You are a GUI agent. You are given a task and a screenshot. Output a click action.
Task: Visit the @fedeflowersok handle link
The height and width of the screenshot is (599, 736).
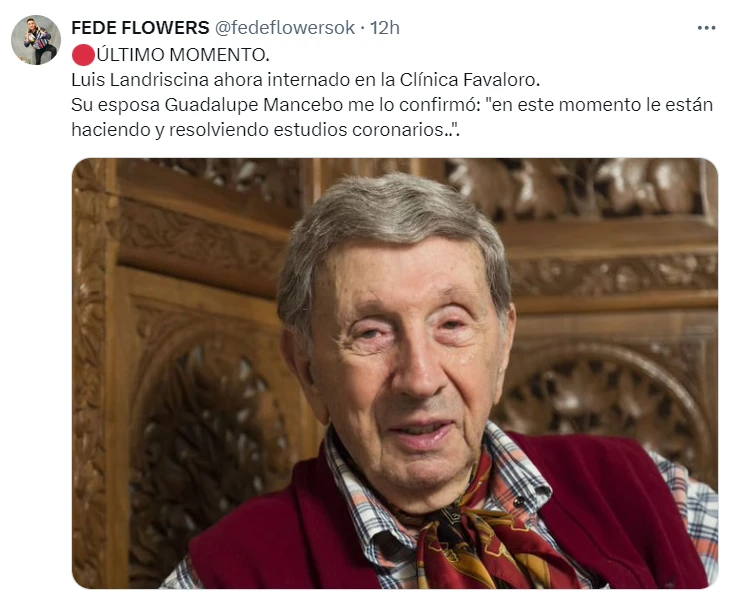(x=284, y=28)
